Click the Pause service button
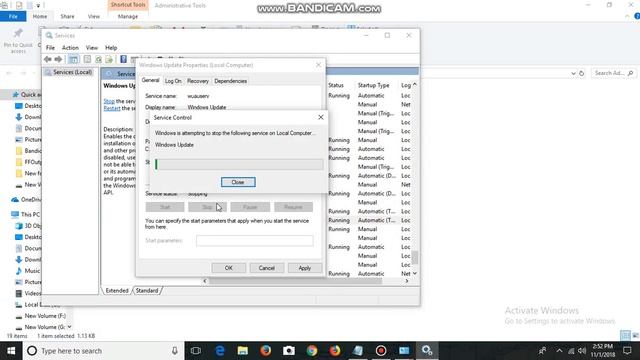This screenshot has width=640, height=360. tap(250, 207)
